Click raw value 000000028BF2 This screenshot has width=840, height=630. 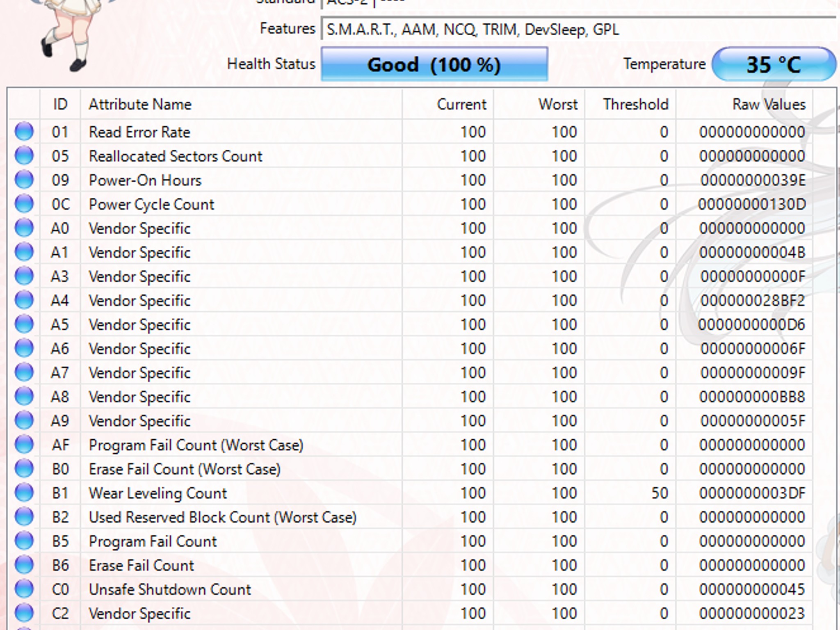point(753,301)
